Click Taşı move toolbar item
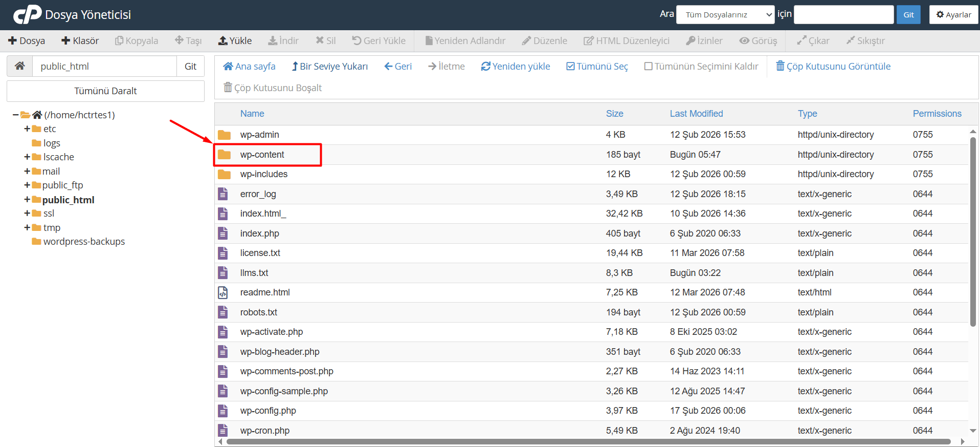Image resolution: width=980 pixels, height=447 pixels. click(188, 40)
